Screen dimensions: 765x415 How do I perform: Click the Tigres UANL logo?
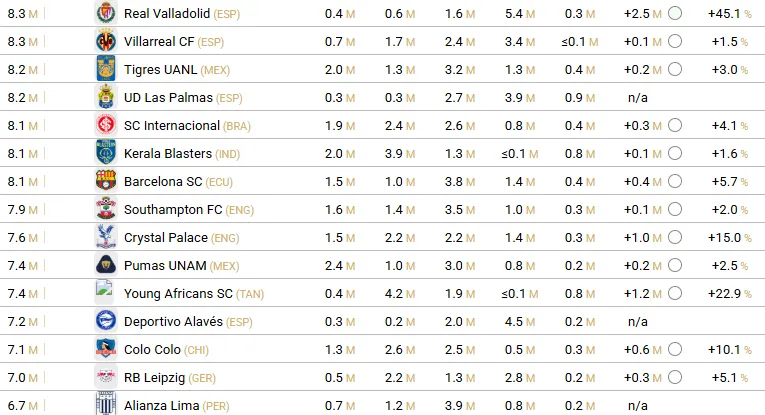click(105, 70)
